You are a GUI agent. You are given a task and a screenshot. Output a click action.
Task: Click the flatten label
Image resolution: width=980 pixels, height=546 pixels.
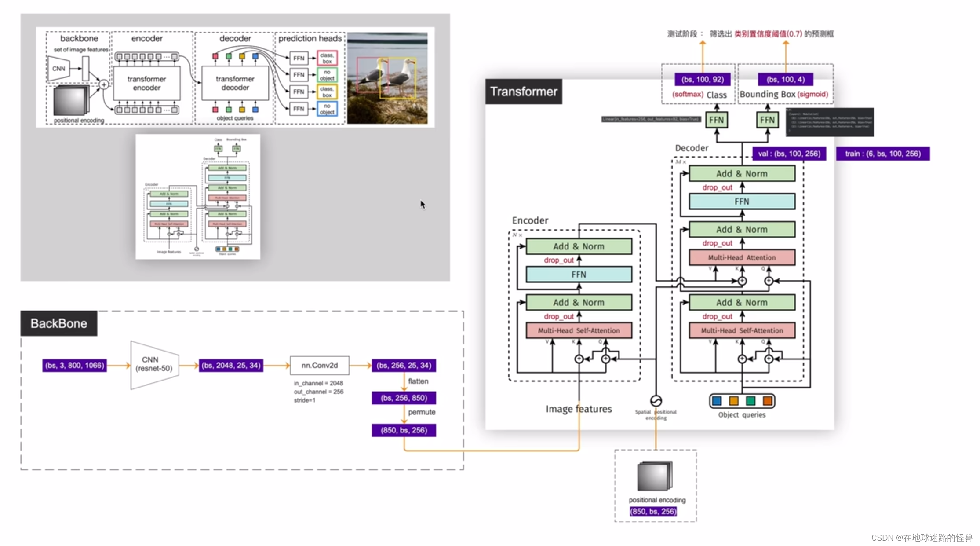pos(418,381)
